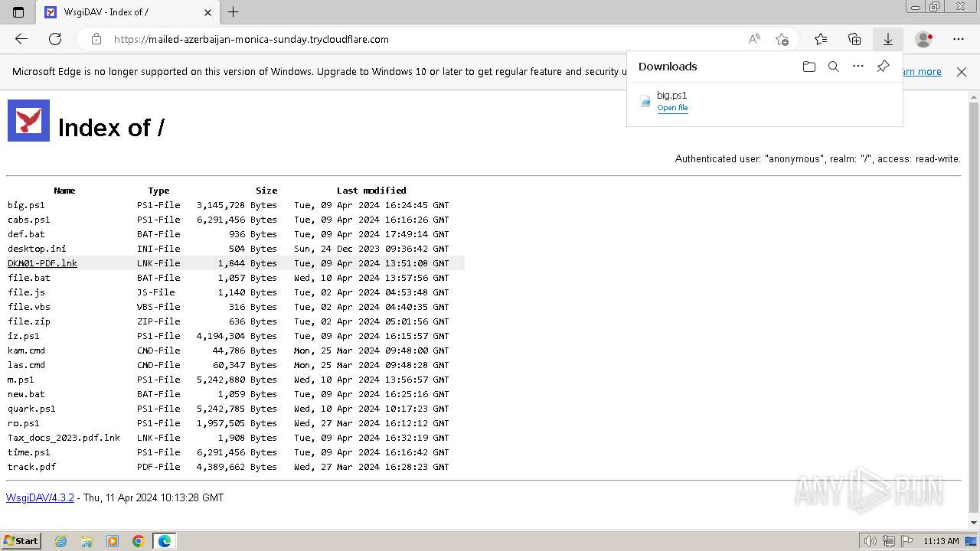Screen dimensions: 980x551
Task: Open track.pdf file
Action: point(31,467)
